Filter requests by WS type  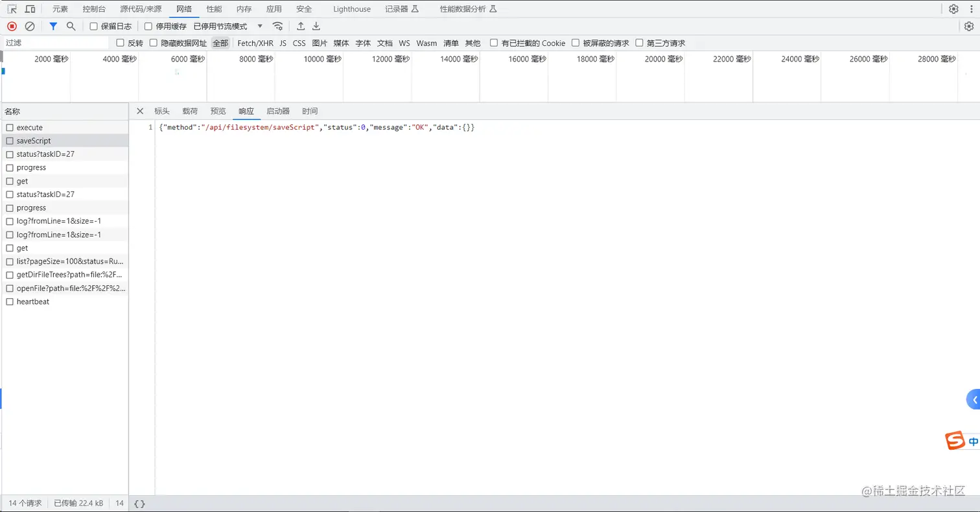tap(404, 43)
